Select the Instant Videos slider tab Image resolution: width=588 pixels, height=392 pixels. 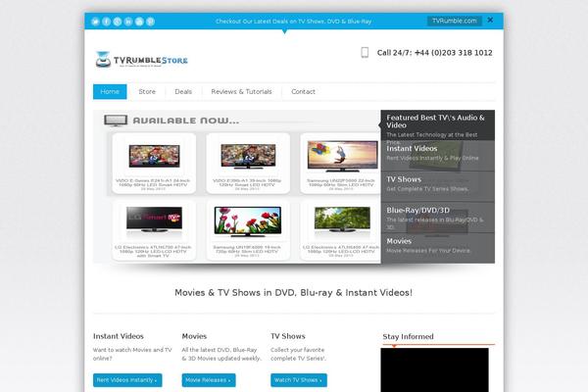(x=438, y=156)
